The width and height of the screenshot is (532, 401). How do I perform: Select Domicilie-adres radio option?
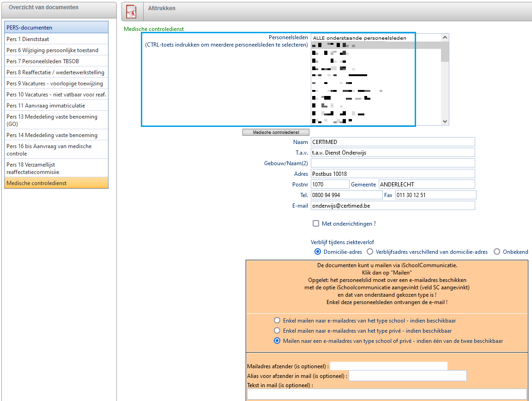[318, 252]
